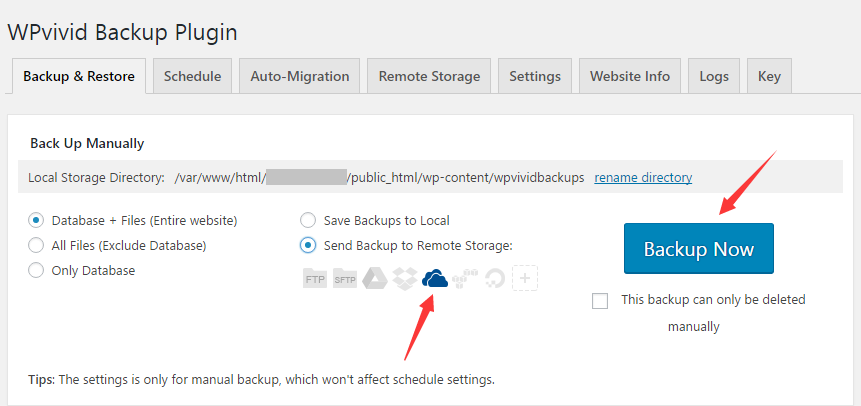Open the Settings tab

coord(535,76)
